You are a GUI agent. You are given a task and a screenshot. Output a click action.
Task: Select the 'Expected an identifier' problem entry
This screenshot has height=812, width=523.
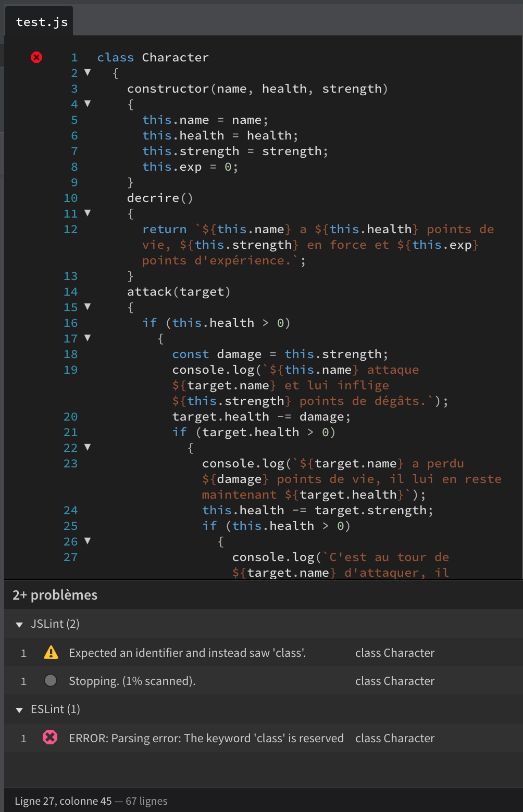pyautogui.click(x=186, y=653)
